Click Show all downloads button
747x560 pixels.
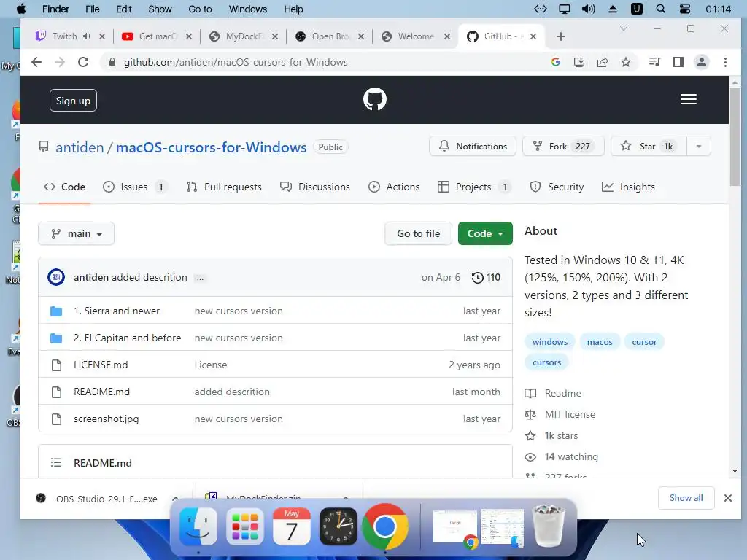pyautogui.click(x=686, y=498)
